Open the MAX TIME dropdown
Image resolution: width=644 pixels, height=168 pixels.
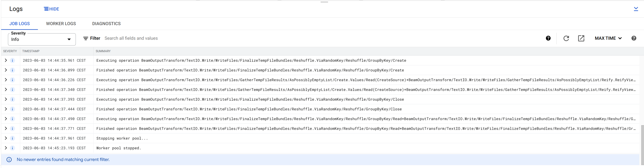608,38
